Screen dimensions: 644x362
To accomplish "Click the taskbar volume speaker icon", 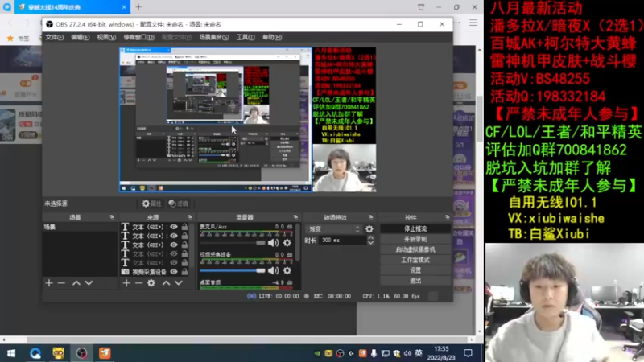I will pyautogui.click(x=407, y=353).
